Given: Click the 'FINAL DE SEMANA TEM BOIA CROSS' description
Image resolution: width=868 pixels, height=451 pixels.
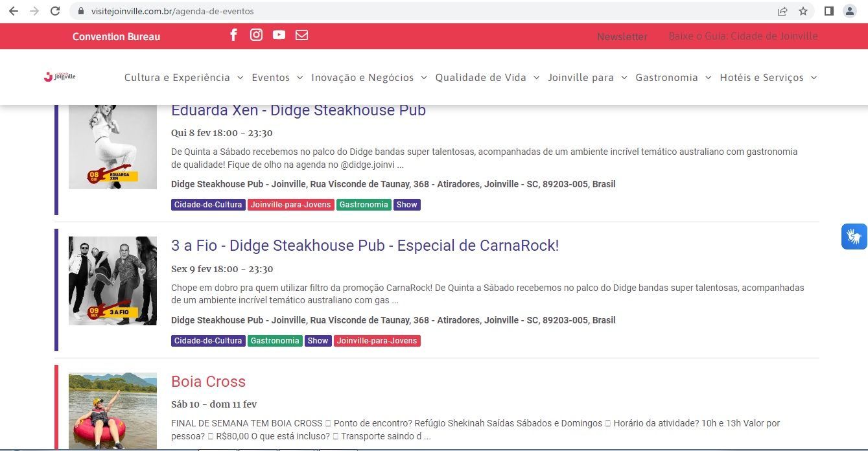Looking at the screenshot, I should 475,430.
